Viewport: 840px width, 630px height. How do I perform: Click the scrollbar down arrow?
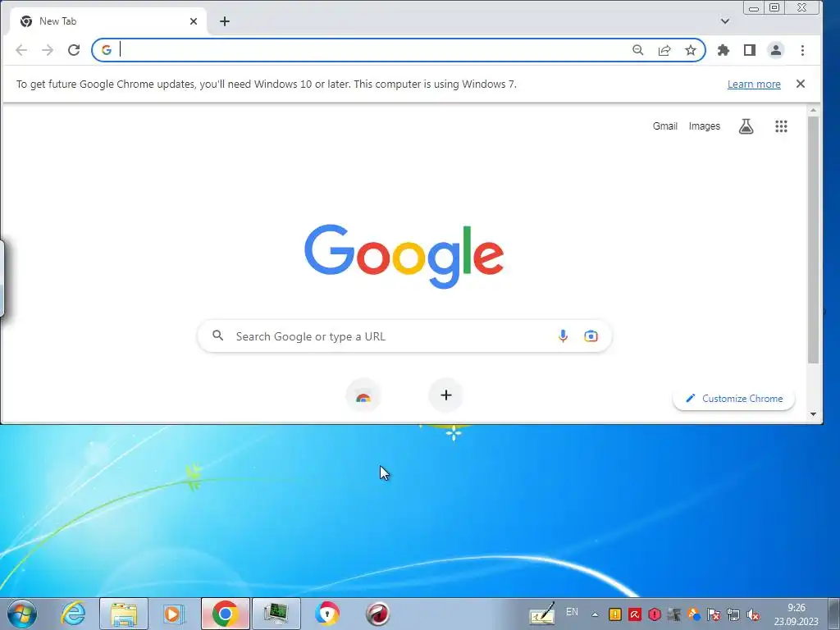(813, 414)
